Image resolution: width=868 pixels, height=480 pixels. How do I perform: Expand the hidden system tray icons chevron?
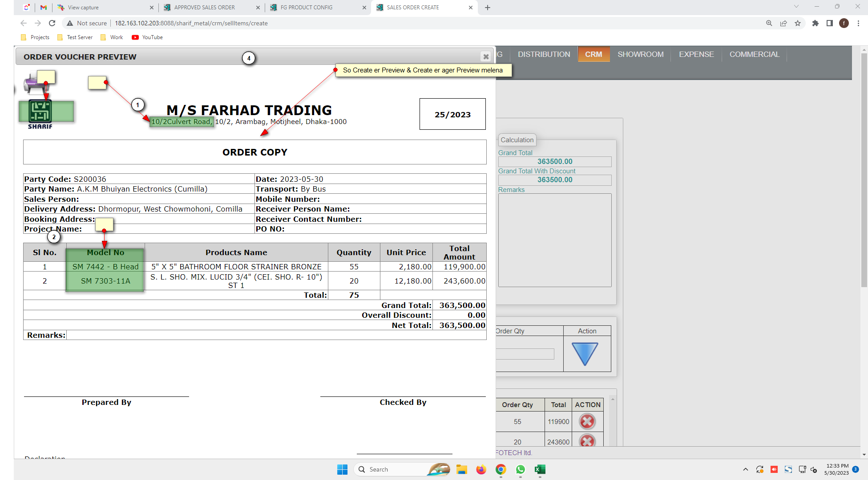pos(745,469)
